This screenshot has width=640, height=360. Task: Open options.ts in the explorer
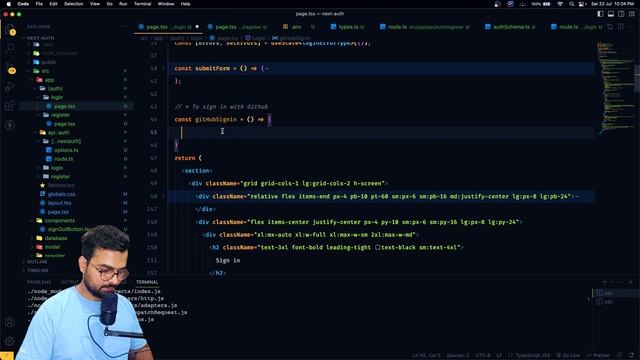click(x=66, y=150)
